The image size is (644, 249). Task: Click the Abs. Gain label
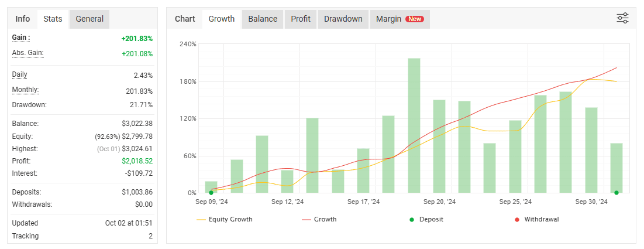pos(28,53)
